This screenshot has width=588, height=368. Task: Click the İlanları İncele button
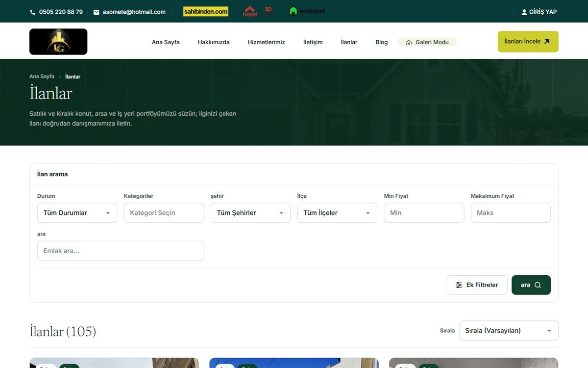(528, 42)
